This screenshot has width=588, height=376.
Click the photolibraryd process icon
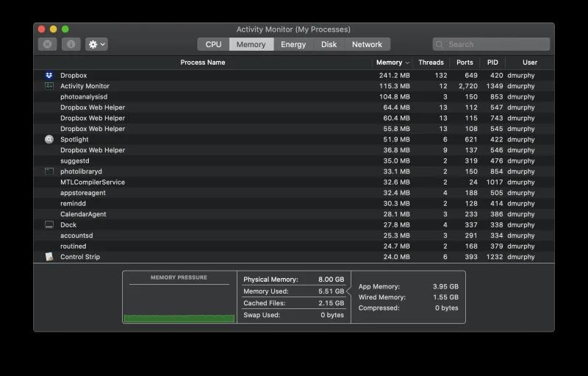[49, 171]
